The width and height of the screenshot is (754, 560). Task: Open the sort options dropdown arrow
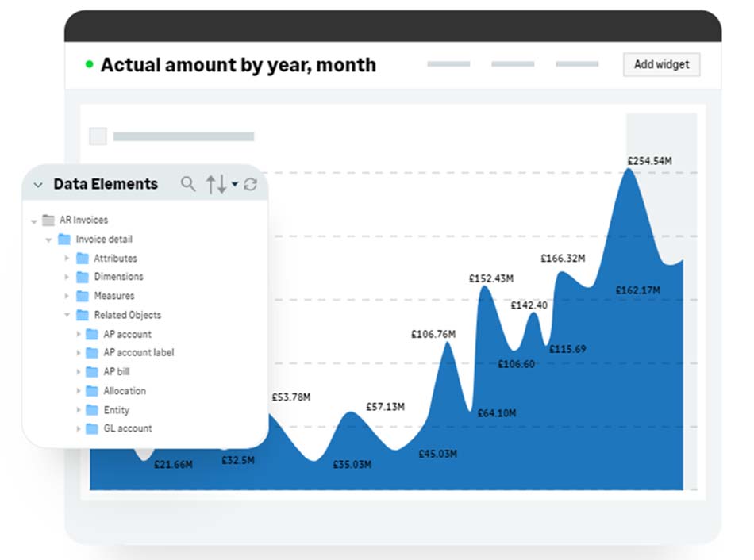click(235, 183)
